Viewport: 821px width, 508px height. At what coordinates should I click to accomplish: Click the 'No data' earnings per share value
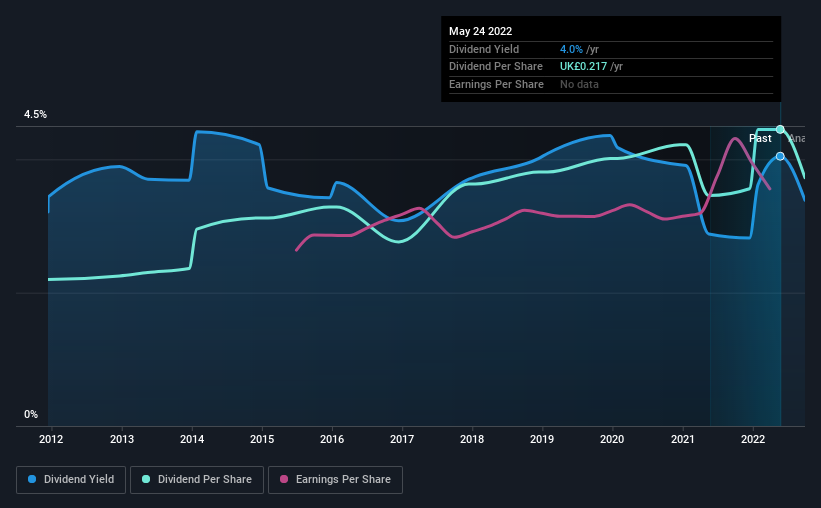tap(579, 84)
